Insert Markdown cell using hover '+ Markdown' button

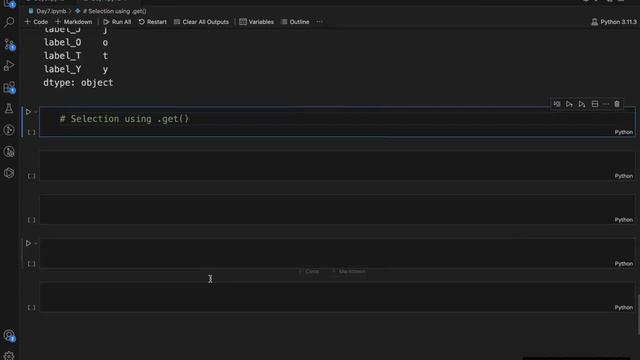pyautogui.click(x=349, y=271)
